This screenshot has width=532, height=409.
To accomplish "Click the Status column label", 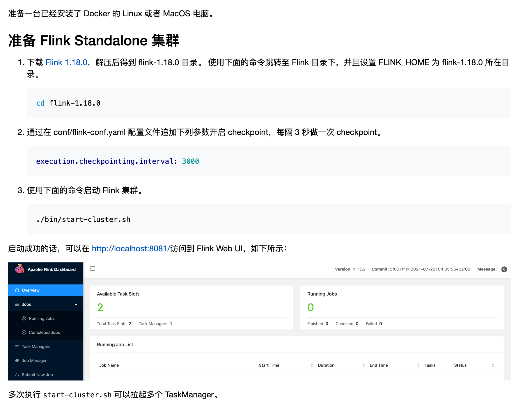I will pos(460,365).
